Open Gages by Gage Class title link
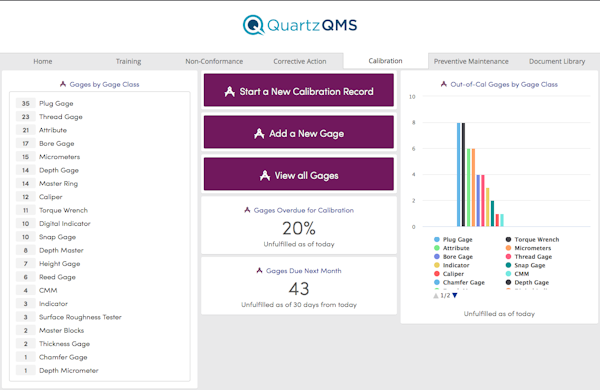Image resolution: width=600 pixels, height=390 pixels. [x=104, y=84]
